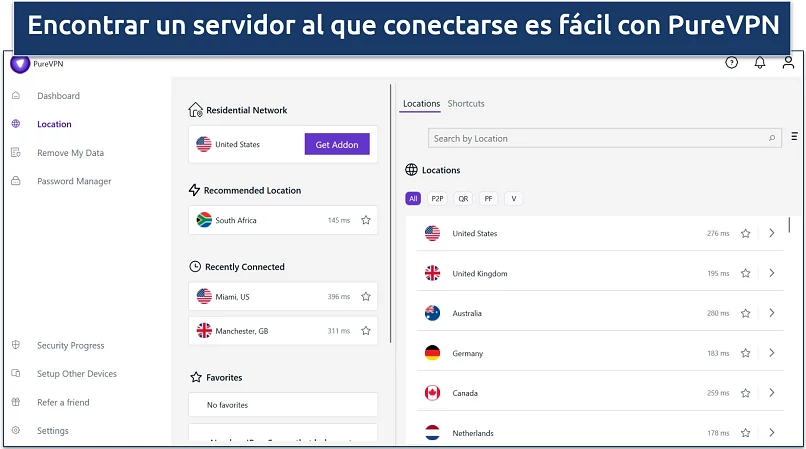
Task: Star United Kingdom as favorite
Action: (x=745, y=273)
